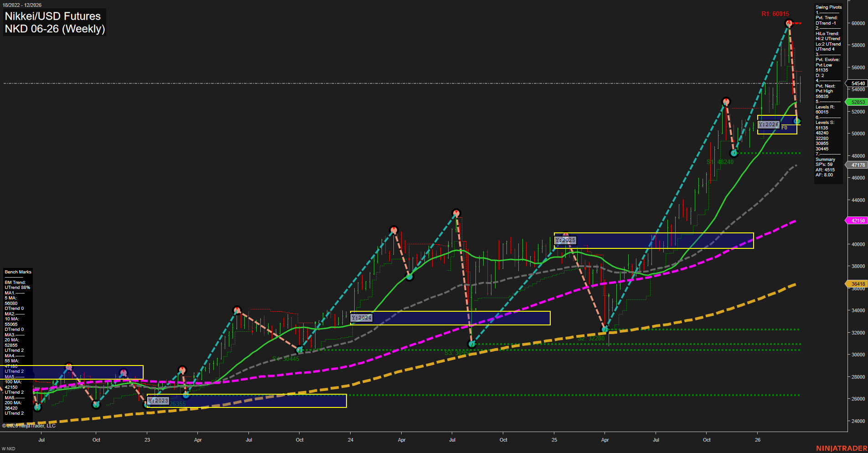Select the Y:2026 label box near the top right

coord(769,124)
